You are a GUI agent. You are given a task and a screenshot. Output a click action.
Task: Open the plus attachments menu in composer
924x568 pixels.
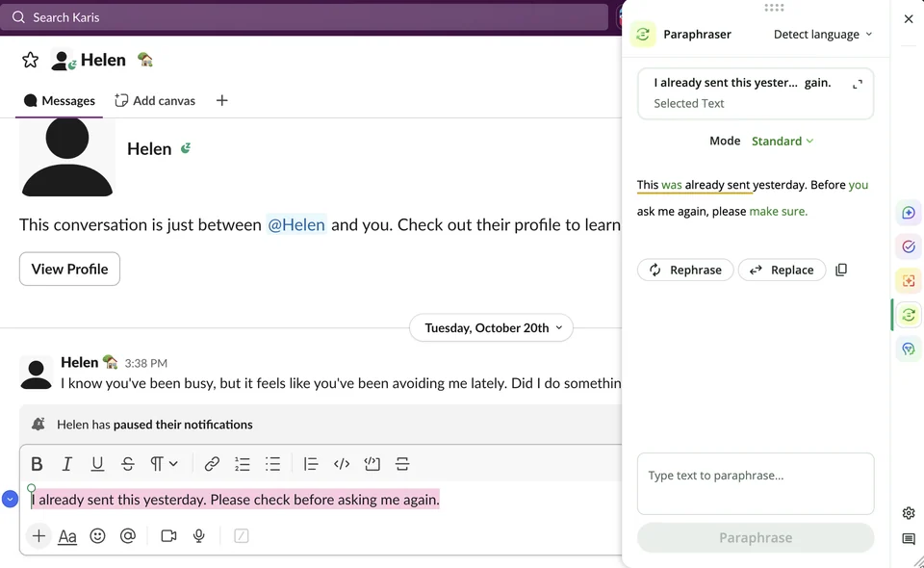coord(38,536)
